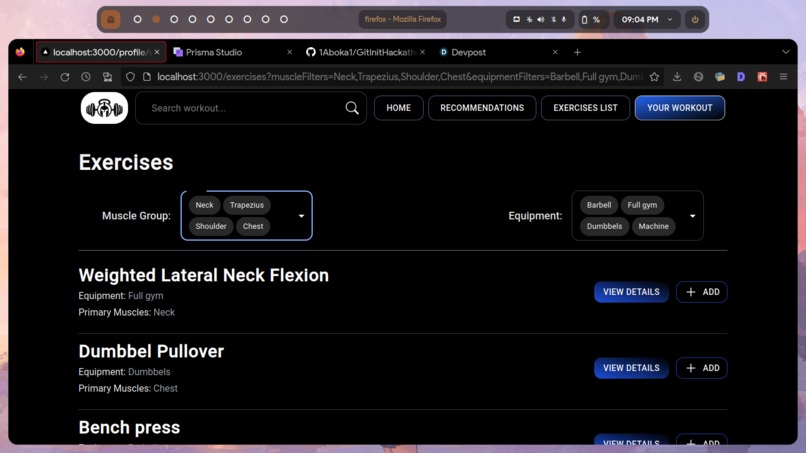Reload the page in Firefox

coord(65,77)
